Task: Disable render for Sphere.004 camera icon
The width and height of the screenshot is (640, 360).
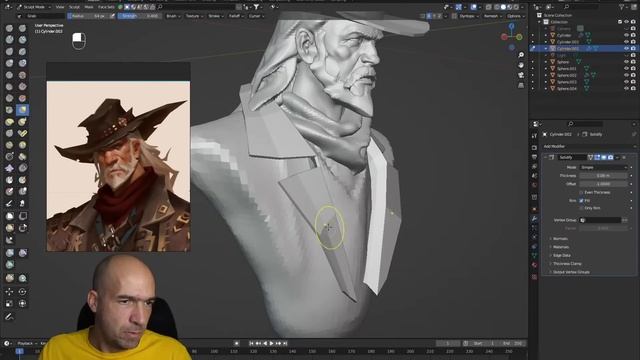Action: [633, 89]
